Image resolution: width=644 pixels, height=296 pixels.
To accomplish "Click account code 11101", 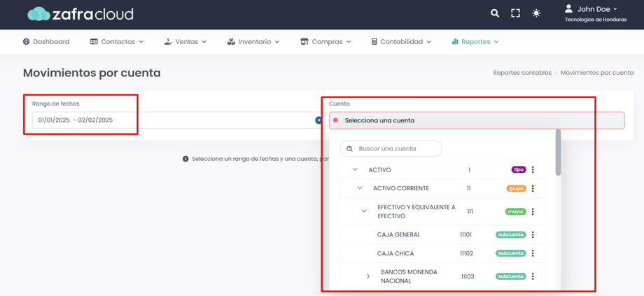I will click(x=465, y=234).
